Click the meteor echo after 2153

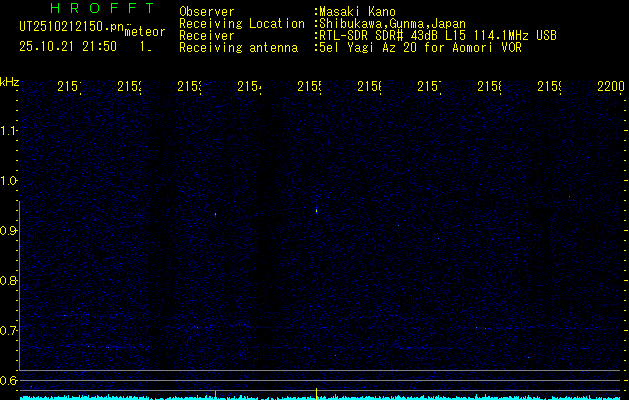pos(215,215)
